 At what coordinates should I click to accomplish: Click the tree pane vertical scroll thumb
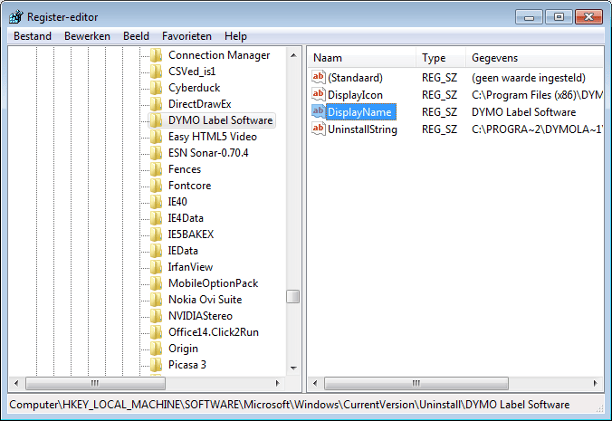293,297
